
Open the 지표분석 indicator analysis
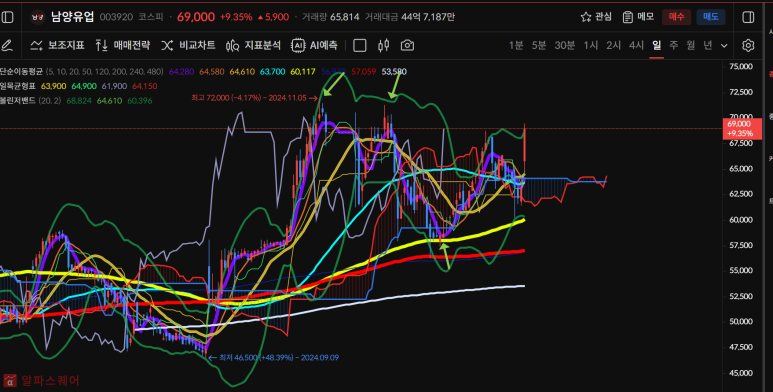(x=253, y=45)
